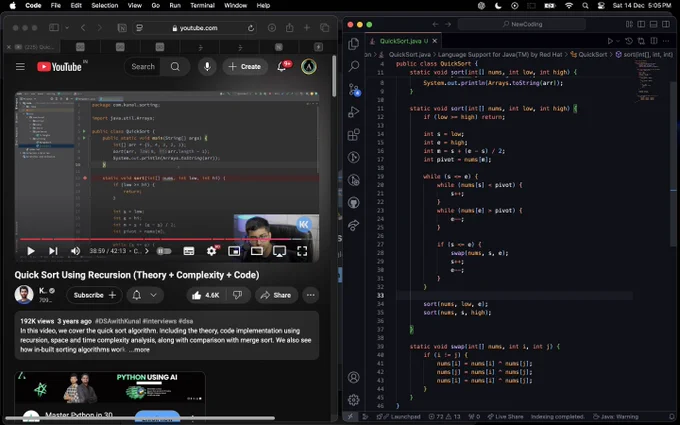
Task: Open the Live Share view in activity bar
Action: 353,226
